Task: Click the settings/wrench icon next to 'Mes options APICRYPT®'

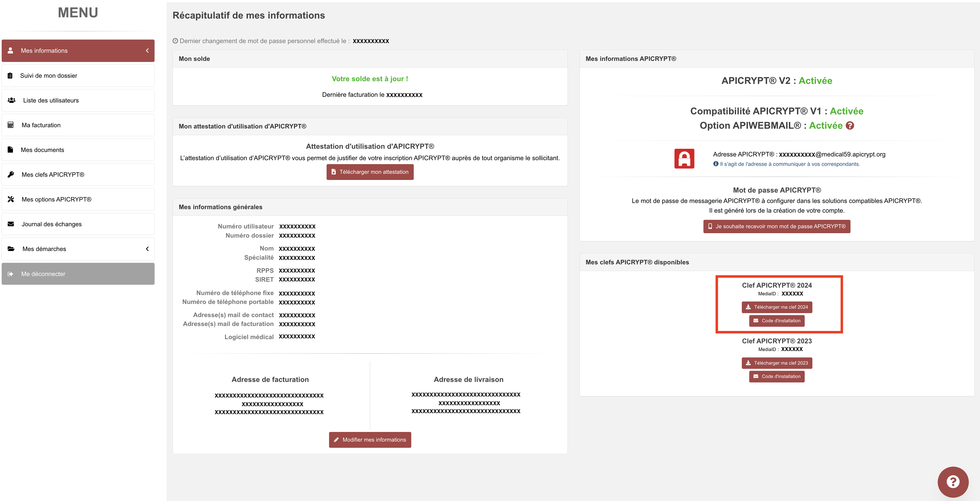Action: click(x=11, y=199)
